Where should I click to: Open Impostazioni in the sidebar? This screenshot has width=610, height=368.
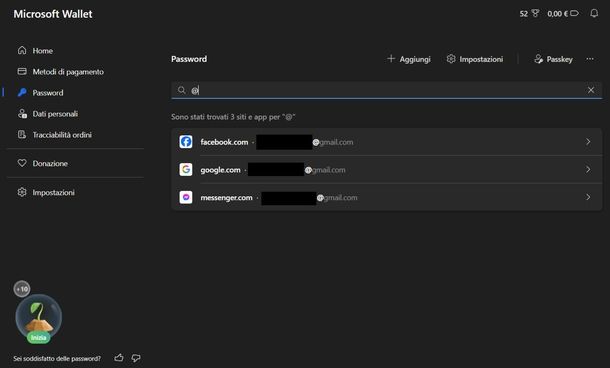[x=46, y=192]
